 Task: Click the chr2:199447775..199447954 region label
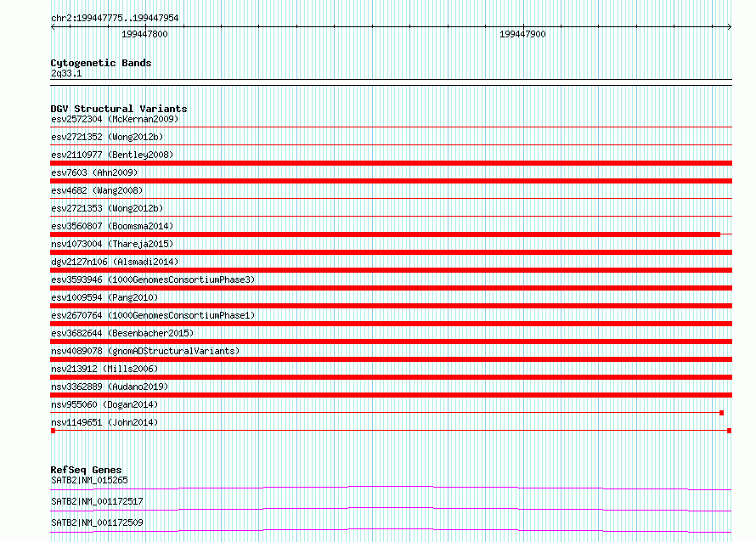point(115,18)
